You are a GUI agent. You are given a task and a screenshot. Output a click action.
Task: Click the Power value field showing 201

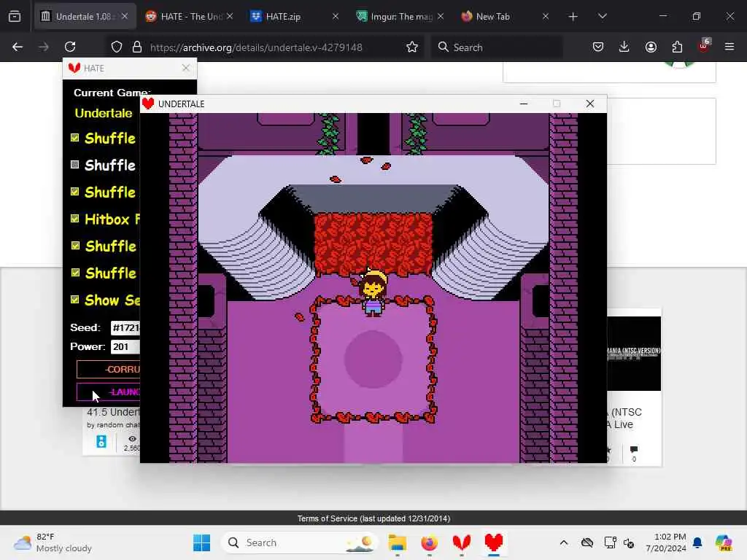[125, 346]
